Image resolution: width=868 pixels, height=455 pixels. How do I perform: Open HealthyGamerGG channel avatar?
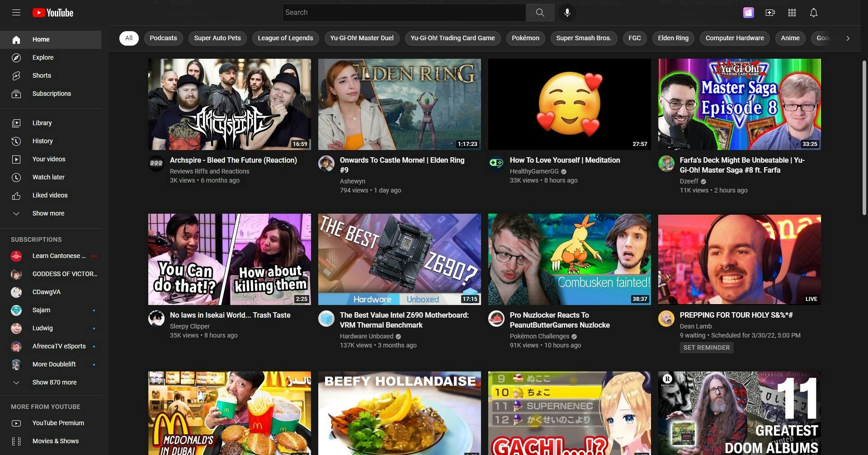point(496,164)
